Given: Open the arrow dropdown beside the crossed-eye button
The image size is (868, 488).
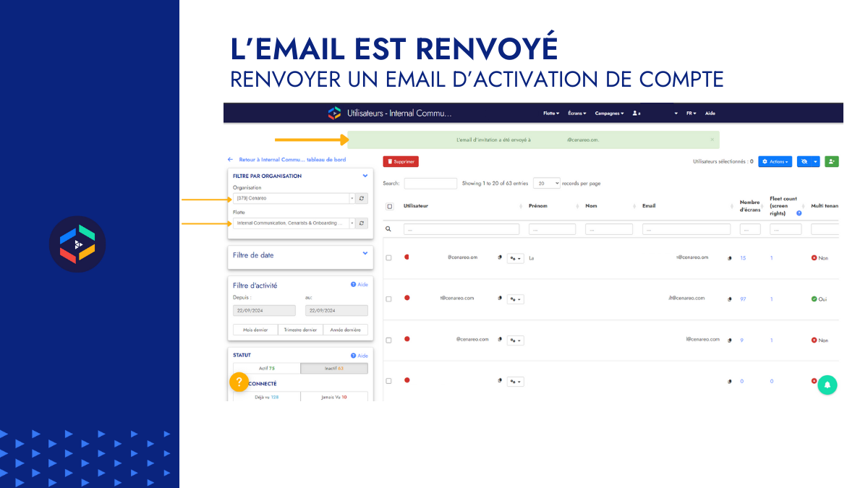Looking at the screenshot, I should pyautogui.click(x=816, y=162).
